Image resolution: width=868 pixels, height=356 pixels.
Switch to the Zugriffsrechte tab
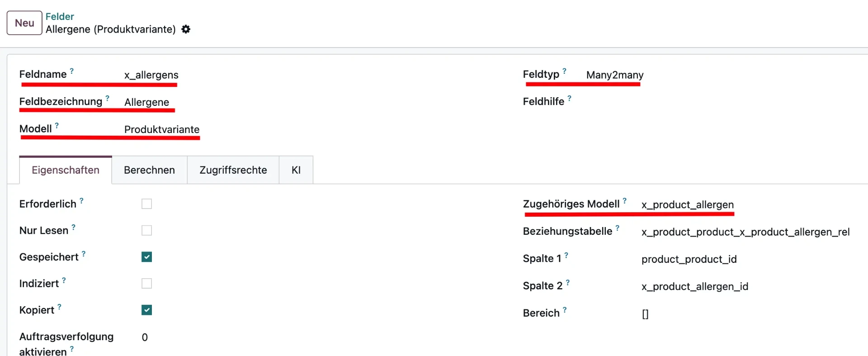[x=233, y=170]
